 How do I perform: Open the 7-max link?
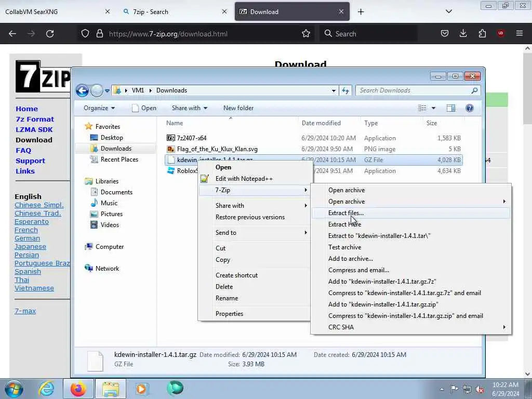[x=25, y=311]
